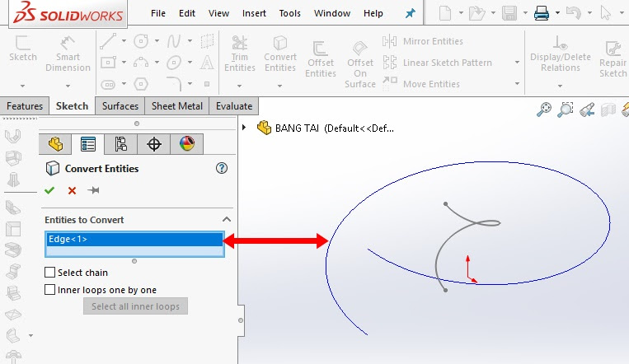This screenshot has height=364, width=629.
Task: Open the Smart Dimension dropdown arrow
Action: coord(68,86)
